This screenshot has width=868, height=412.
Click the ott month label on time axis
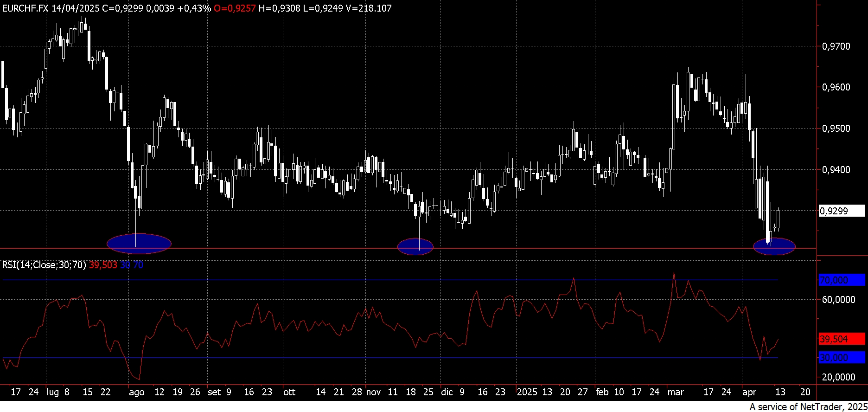pyautogui.click(x=289, y=392)
